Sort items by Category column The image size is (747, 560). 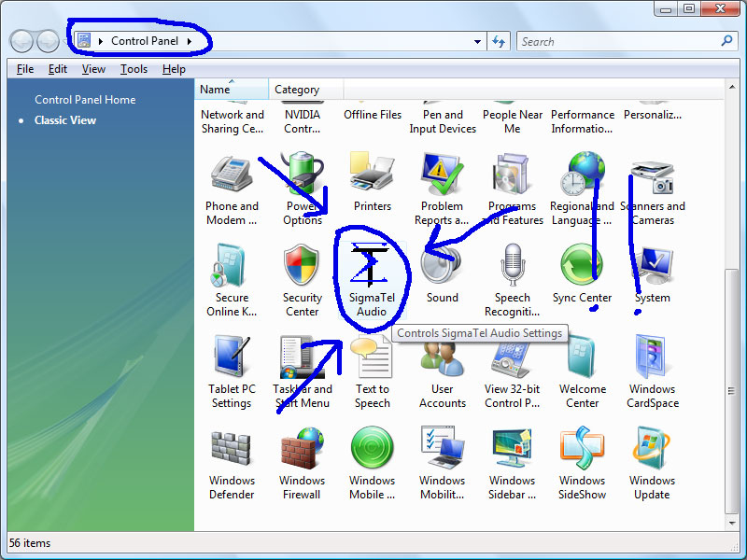[x=306, y=89]
